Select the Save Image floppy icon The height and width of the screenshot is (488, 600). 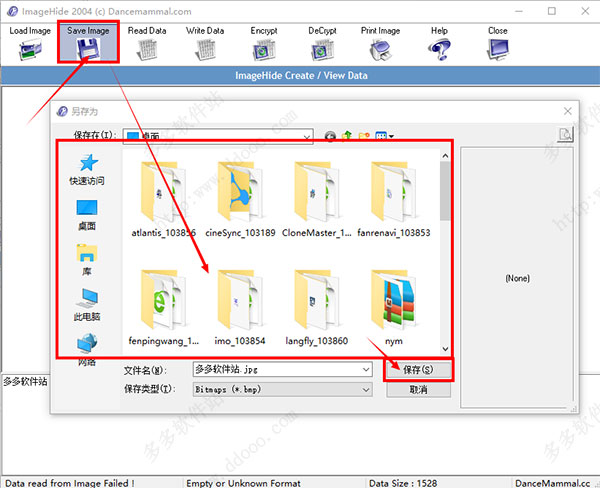pyautogui.click(x=88, y=49)
